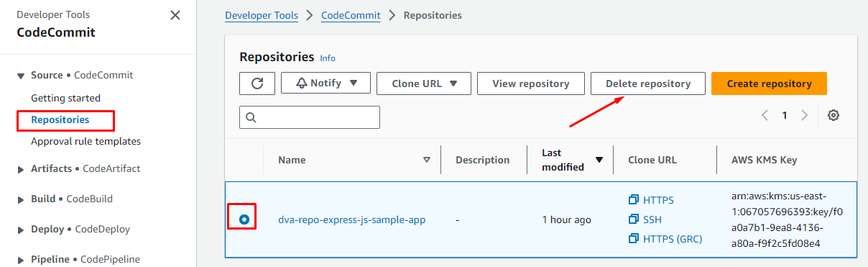Click the Description column header
Viewport: 868px width, 267px height.
(x=482, y=160)
